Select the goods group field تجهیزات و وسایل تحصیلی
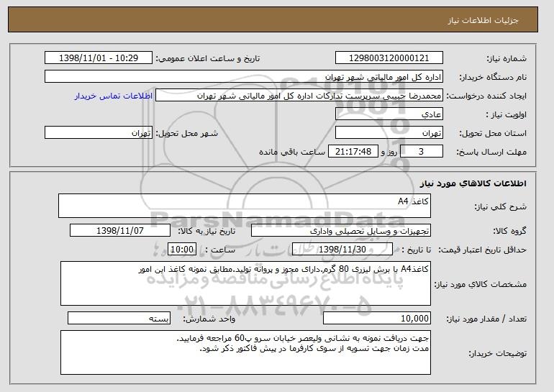Screen dimensions: 554x392 point(341,231)
